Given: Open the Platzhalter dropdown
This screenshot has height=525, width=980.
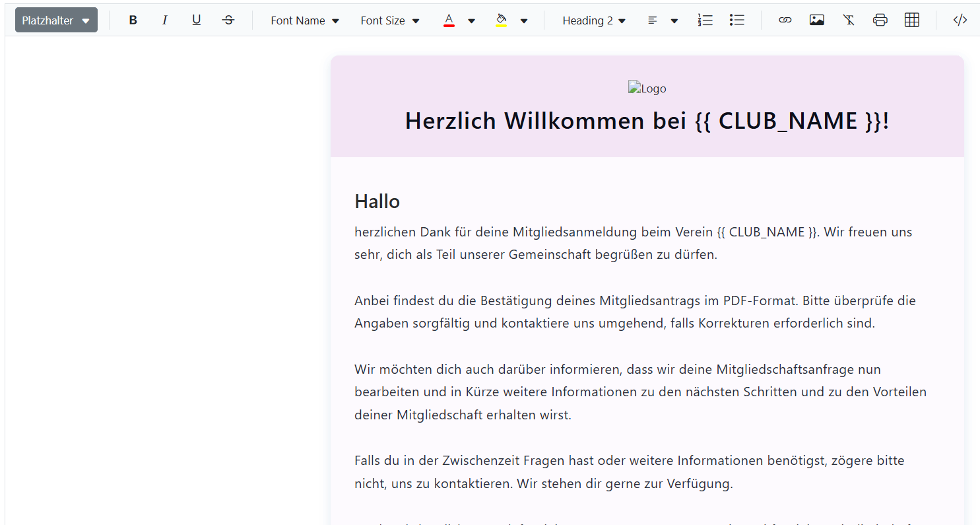Looking at the screenshot, I should [x=56, y=20].
